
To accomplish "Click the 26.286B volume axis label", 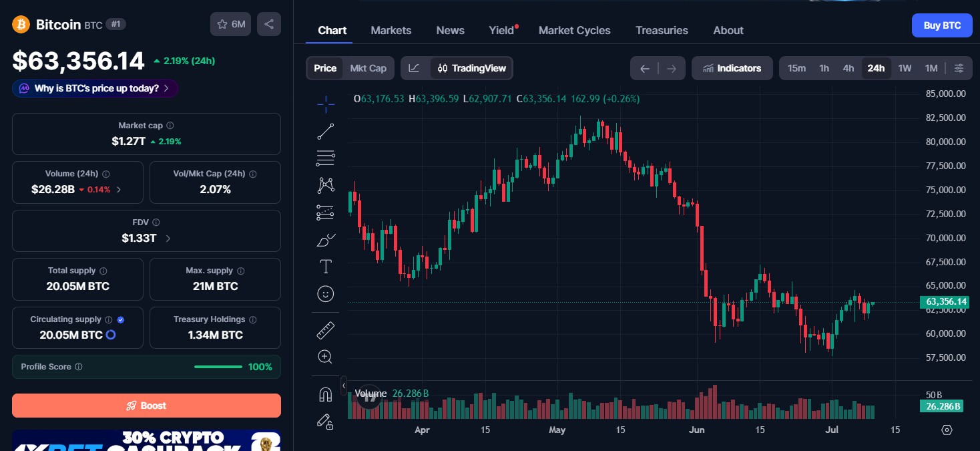I will pos(942,406).
